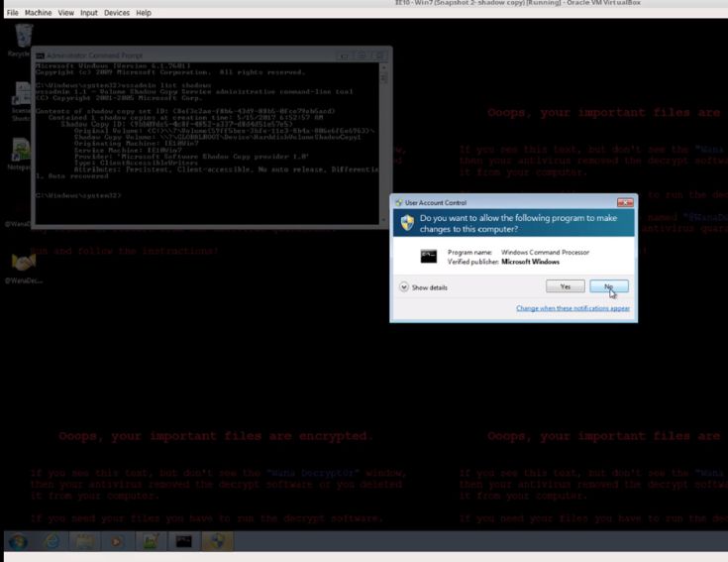
Task: Close the User Account Control dialog
Action: tap(625, 202)
